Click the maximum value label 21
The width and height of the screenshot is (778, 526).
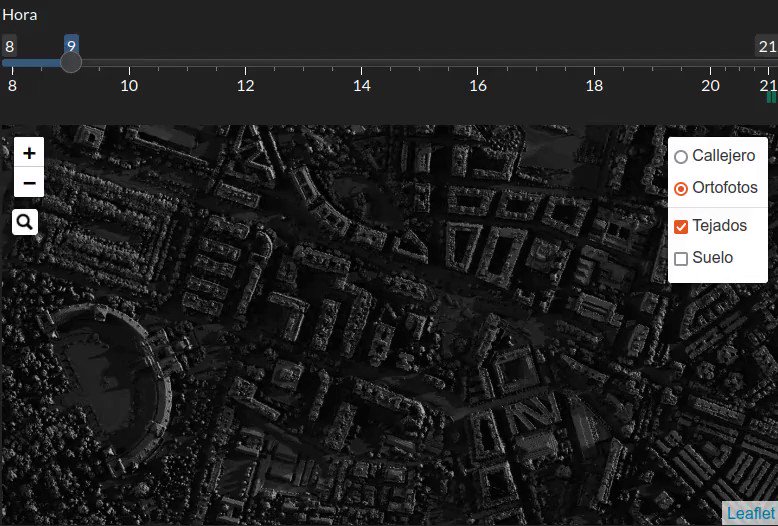point(767,47)
